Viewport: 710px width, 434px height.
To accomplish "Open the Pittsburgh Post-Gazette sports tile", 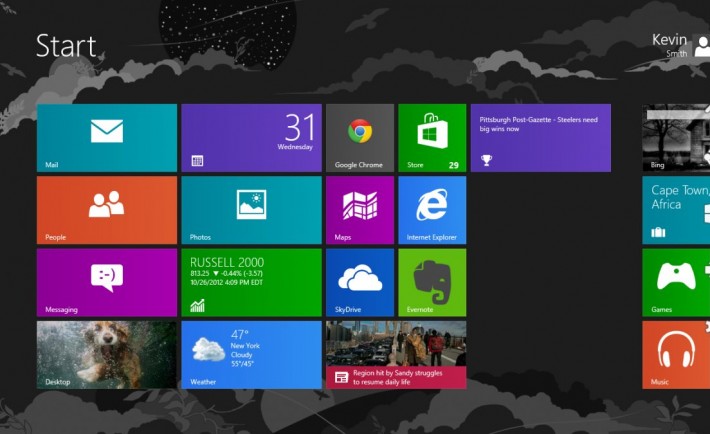I will pos(541,138).
